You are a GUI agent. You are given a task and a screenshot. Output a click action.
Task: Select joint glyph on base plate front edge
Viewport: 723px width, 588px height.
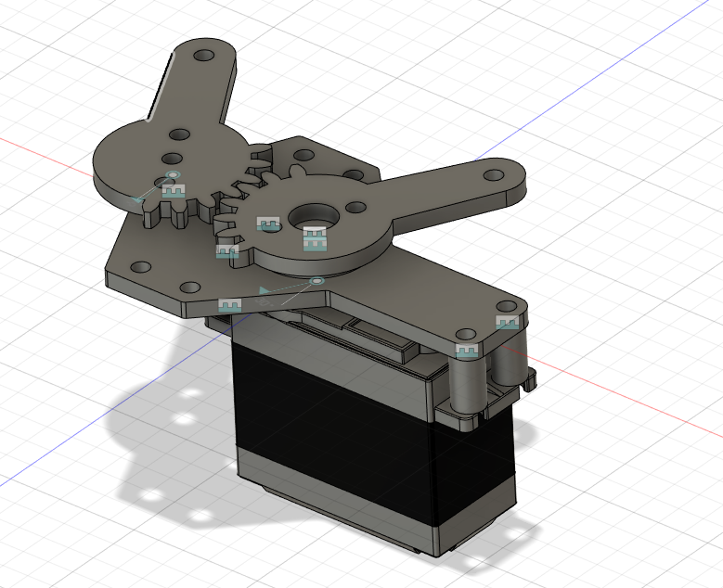(229, 305)
